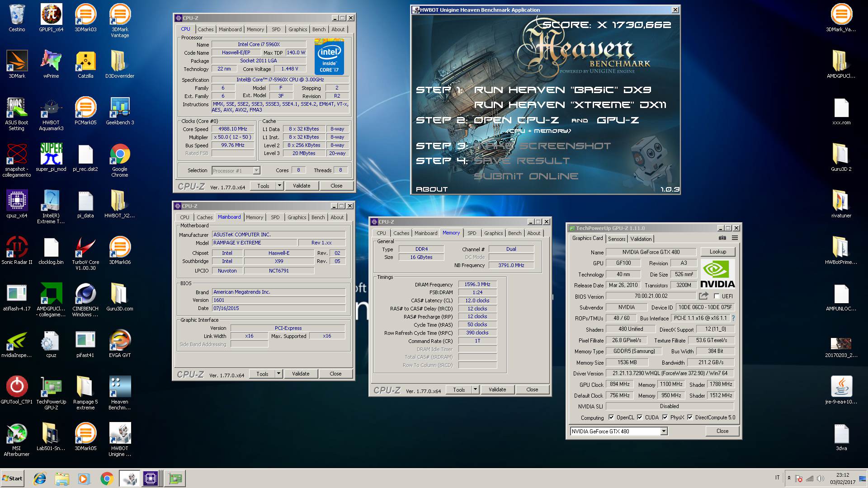Open the GPUPI_x64 desktop icon
Screen dimensions: 868x488
click(51, 18)
